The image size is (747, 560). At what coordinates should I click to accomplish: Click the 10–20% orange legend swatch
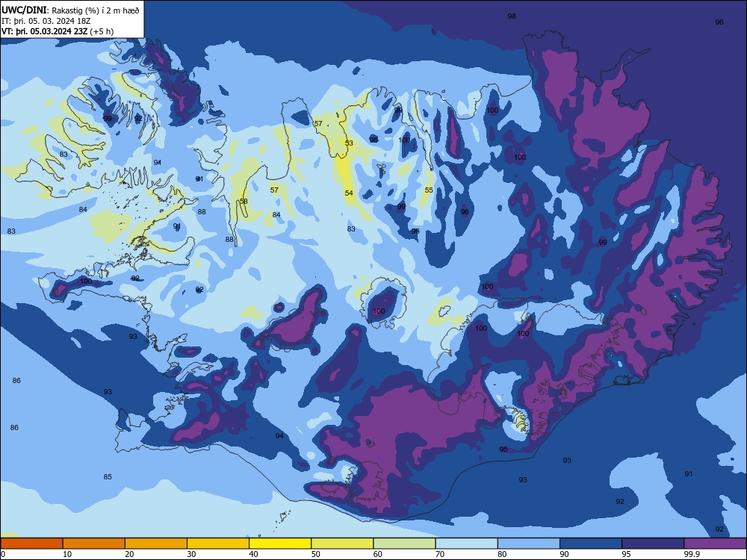click(x=94, y=544)
